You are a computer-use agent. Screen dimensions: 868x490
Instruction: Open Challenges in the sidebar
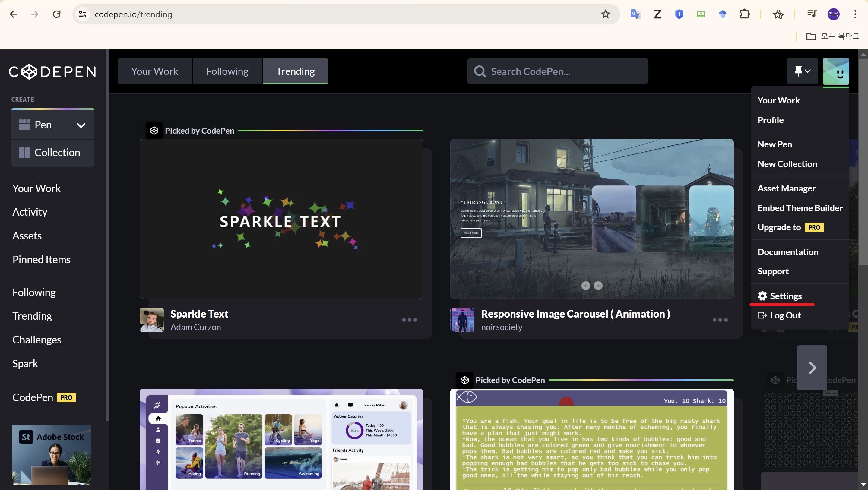(x=37, y=340)
